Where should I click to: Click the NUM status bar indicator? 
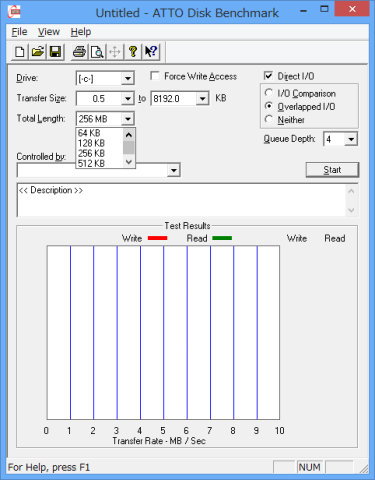310,467
